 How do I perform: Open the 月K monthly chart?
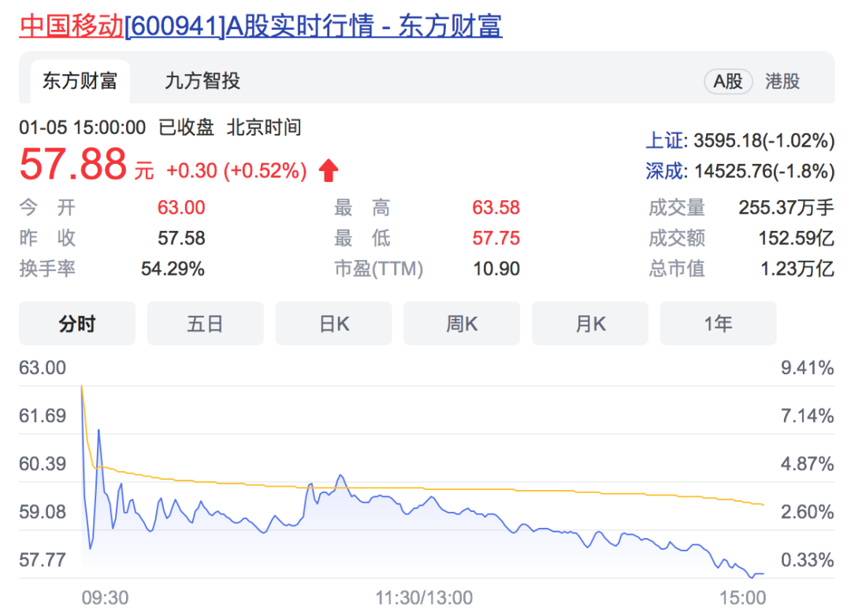click(589, 323)
